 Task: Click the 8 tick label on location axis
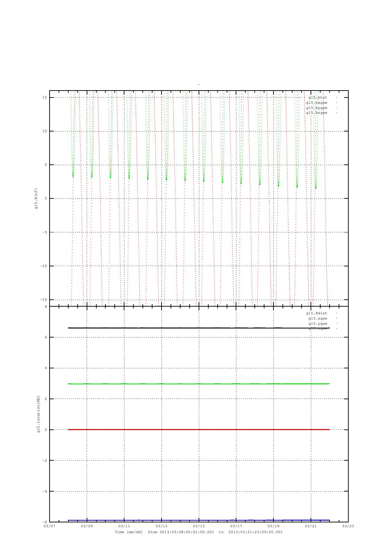point(46,307)
